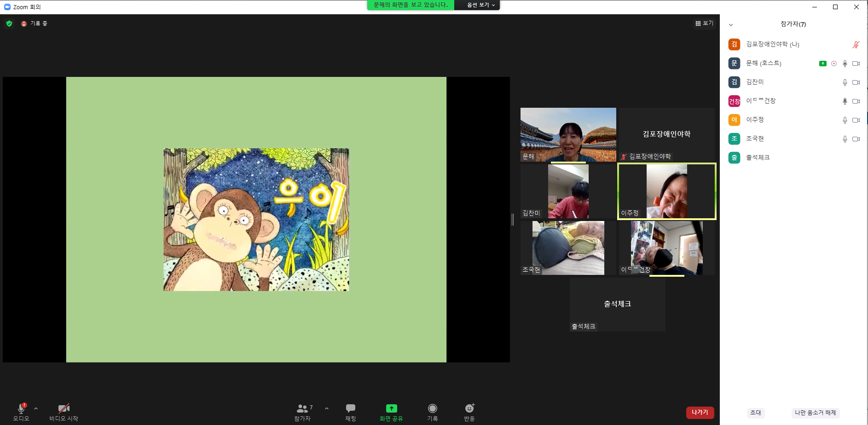Click 문해 host screen-share green icon
This screenshot has height=425, width=868.
823,64
